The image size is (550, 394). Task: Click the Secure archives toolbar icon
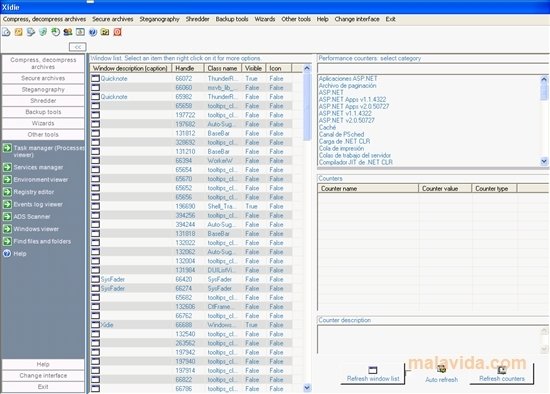pos(19,32)
